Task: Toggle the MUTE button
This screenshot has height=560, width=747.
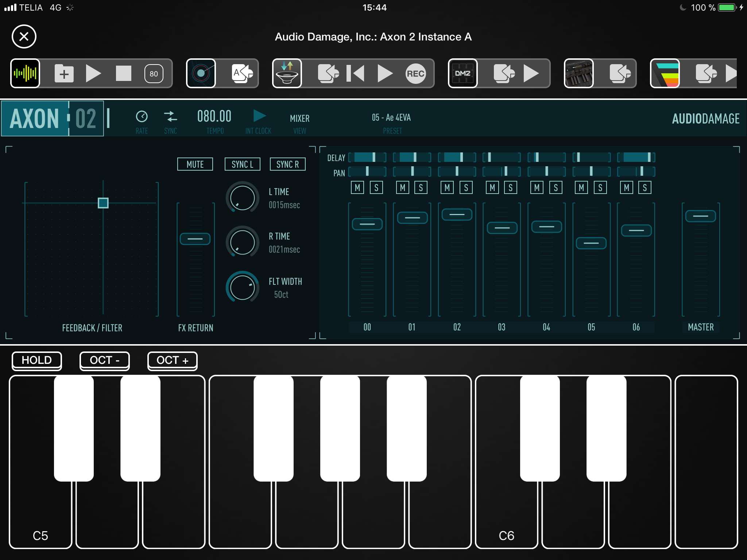Action: [195, 164]
